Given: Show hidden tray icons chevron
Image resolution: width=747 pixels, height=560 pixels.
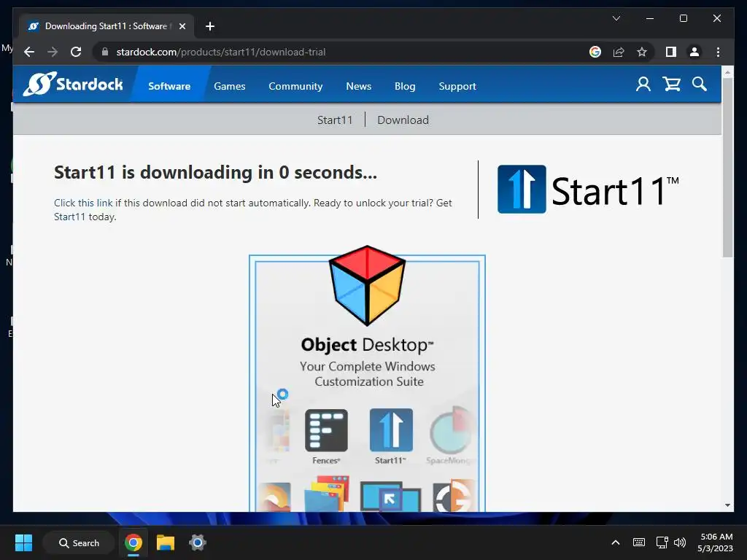Looking at the screenshot, I should point(616,542).
